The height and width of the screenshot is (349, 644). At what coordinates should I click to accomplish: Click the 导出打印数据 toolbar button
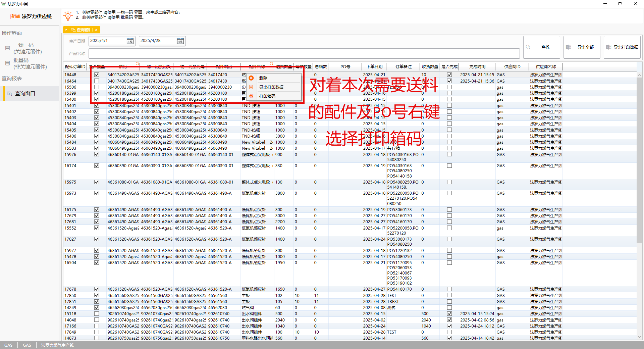622,47
